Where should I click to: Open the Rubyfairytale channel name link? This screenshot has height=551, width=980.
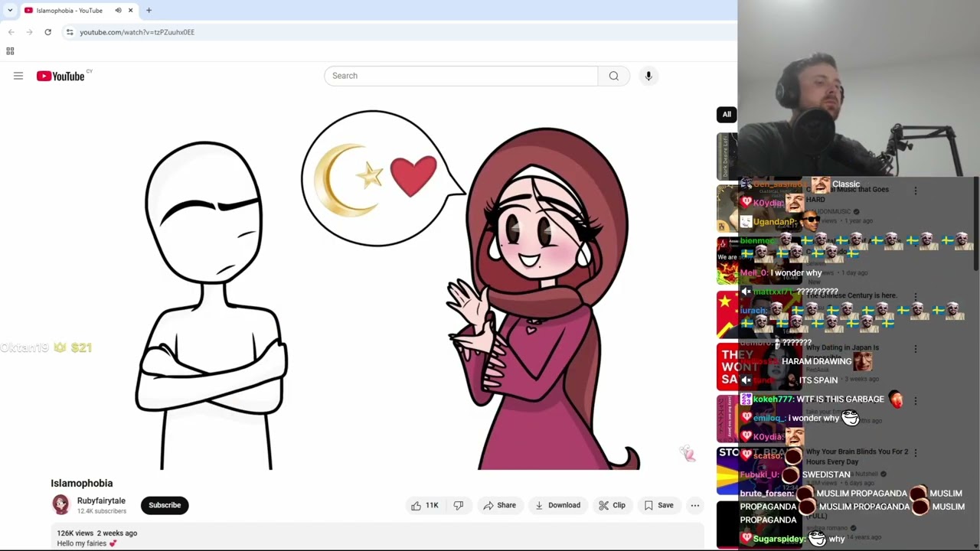pos(101,500)
